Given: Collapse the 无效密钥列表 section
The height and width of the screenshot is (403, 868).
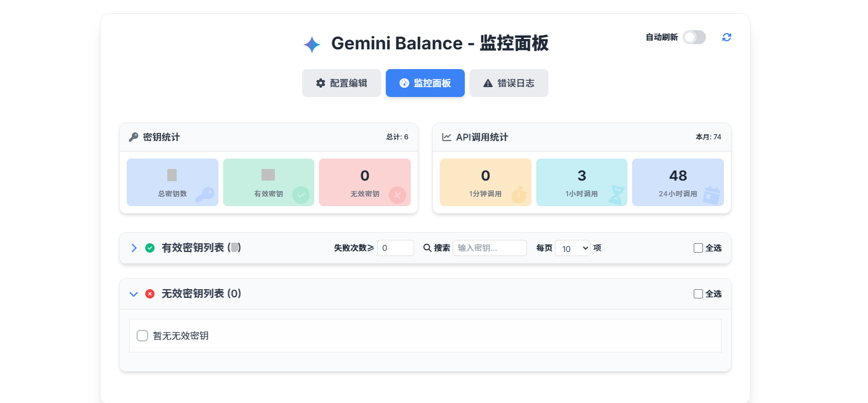Looking at the screenshot, I should pos(134,294).
